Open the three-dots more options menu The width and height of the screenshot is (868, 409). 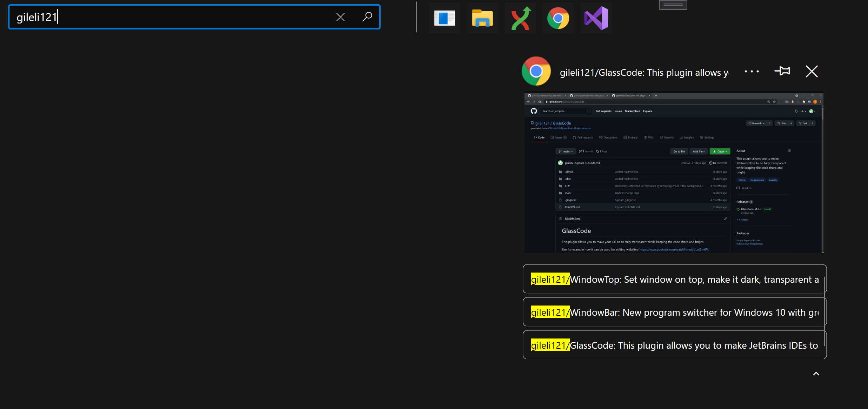click(752, 72)
